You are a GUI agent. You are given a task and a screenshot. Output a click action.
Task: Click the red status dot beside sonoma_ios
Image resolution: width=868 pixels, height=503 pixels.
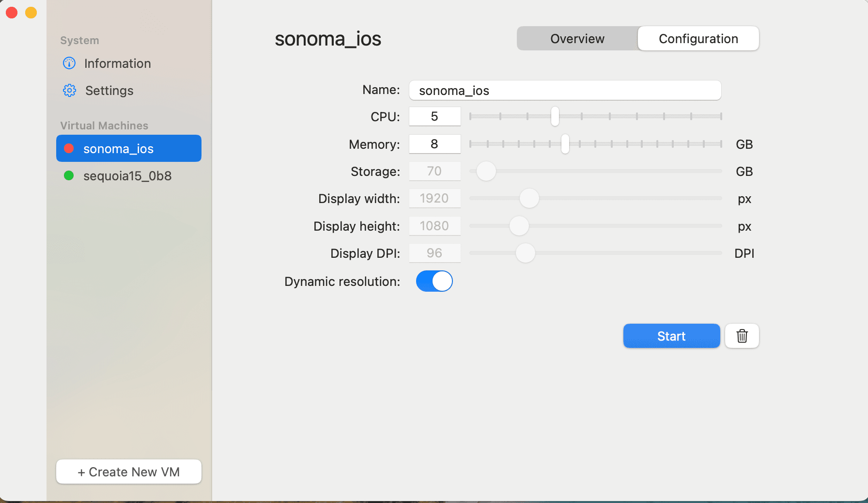click(68, 148)
